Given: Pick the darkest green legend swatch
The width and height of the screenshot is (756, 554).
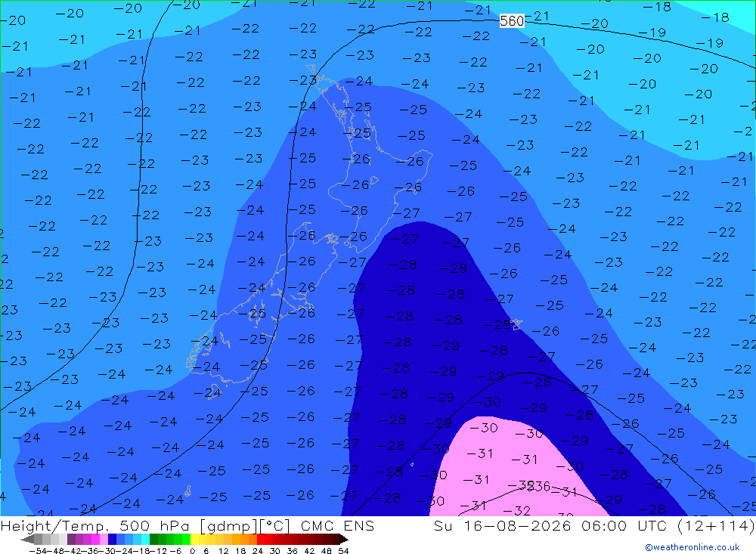Looking at the screenshot, I should 153,539.
